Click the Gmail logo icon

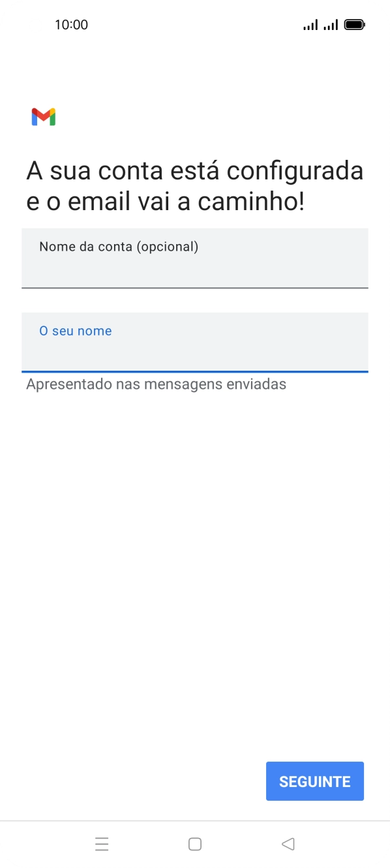(x=43, y=116)
